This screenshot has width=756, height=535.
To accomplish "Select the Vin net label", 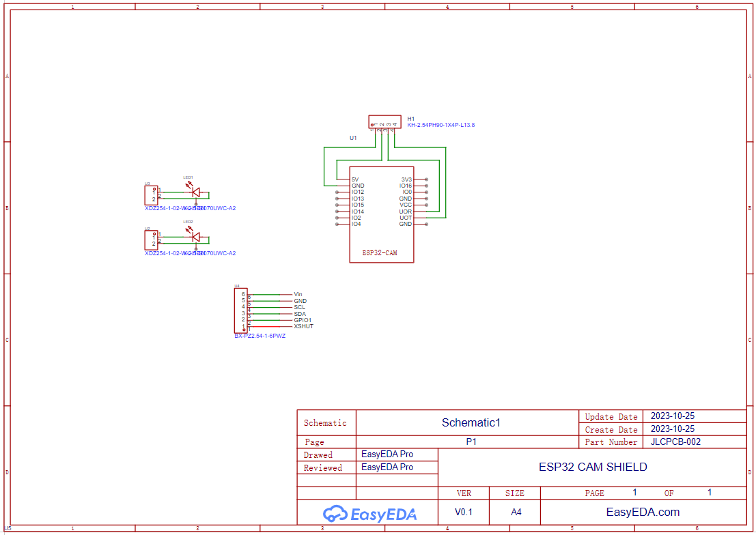I will coord(297,293).
